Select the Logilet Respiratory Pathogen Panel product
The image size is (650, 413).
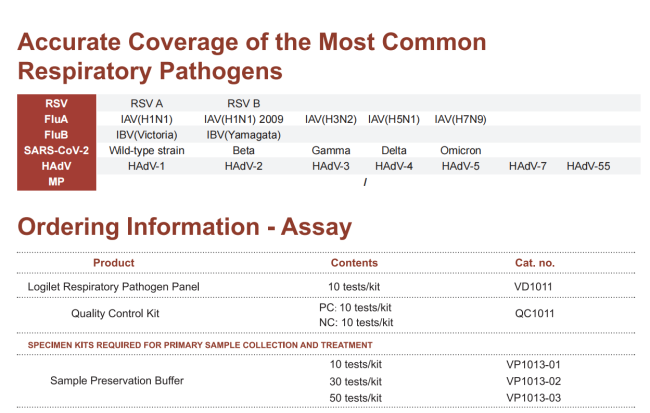113,287
